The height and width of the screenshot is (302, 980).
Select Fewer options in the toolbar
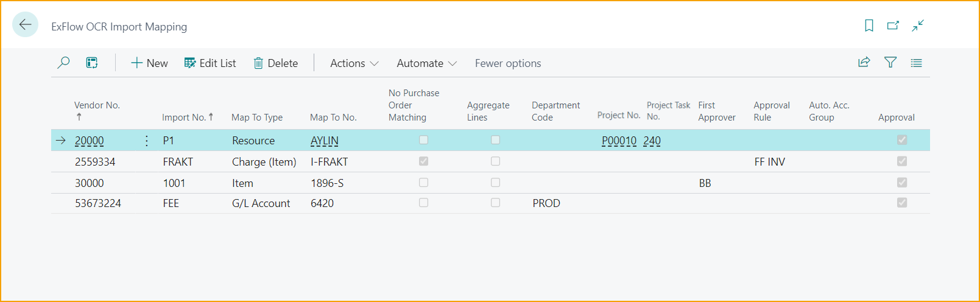click(x=508, y=63)
